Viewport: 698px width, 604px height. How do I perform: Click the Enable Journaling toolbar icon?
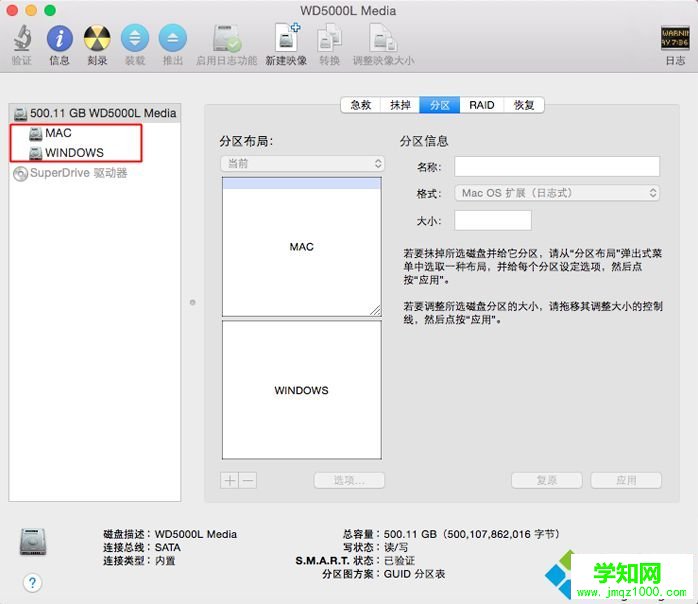point(227,38)
